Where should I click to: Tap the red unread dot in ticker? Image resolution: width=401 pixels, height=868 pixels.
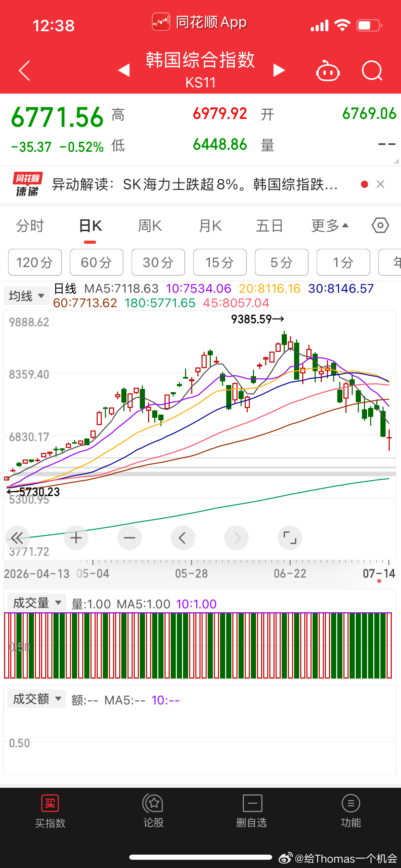tap(365, 184)
